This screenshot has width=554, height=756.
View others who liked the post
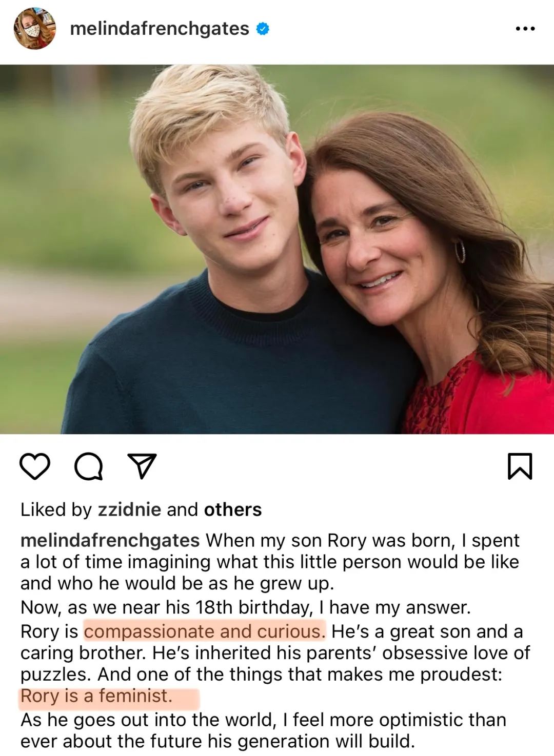point(233,509)
